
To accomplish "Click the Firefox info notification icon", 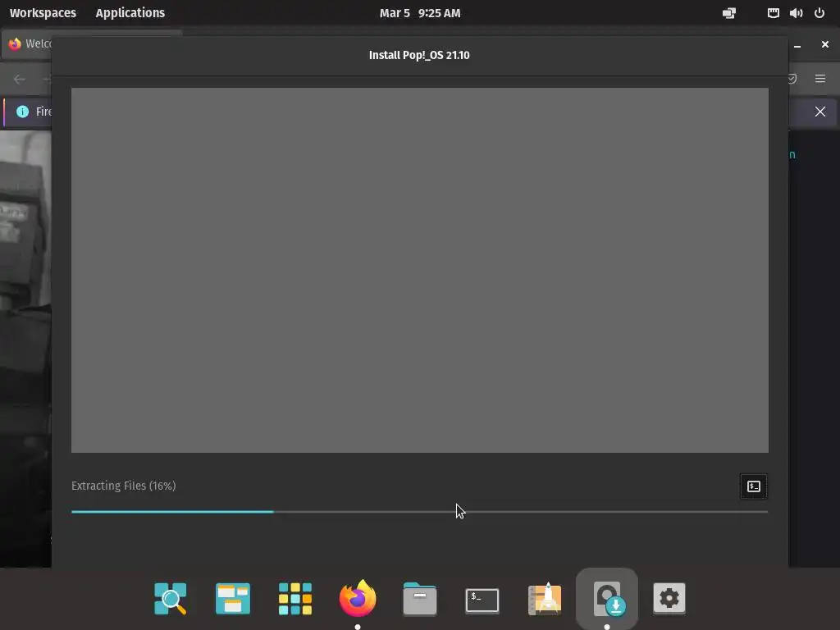I will pos(22,112).
